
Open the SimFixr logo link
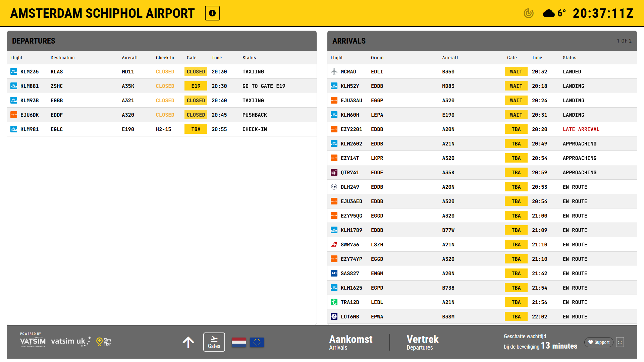[104, 342]
